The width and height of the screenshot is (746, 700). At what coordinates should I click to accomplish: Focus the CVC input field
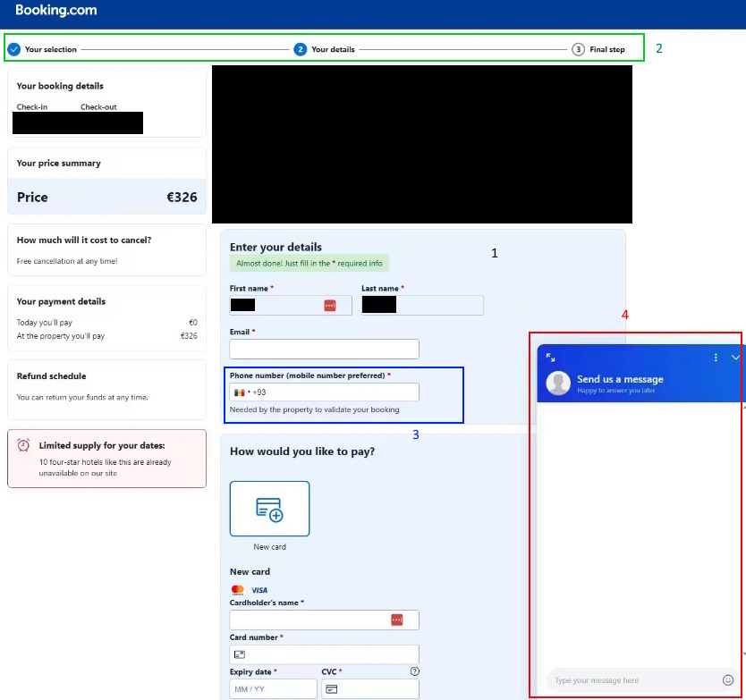(370, 689)
